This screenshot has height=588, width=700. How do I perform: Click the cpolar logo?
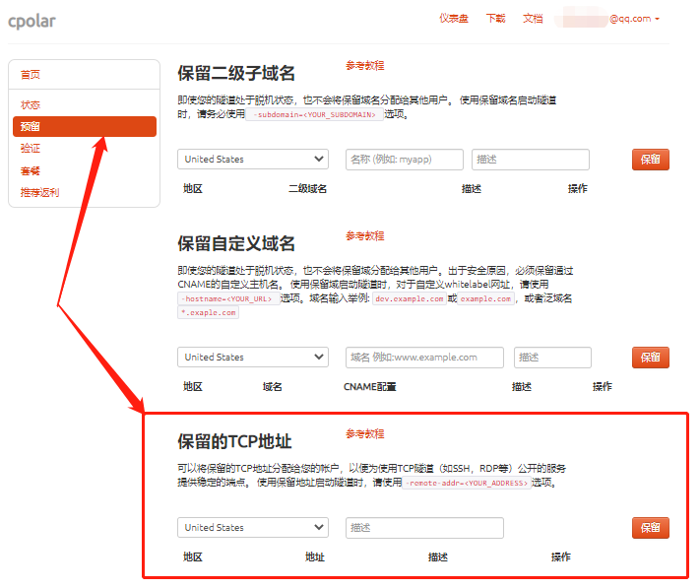tap(35, 21)
